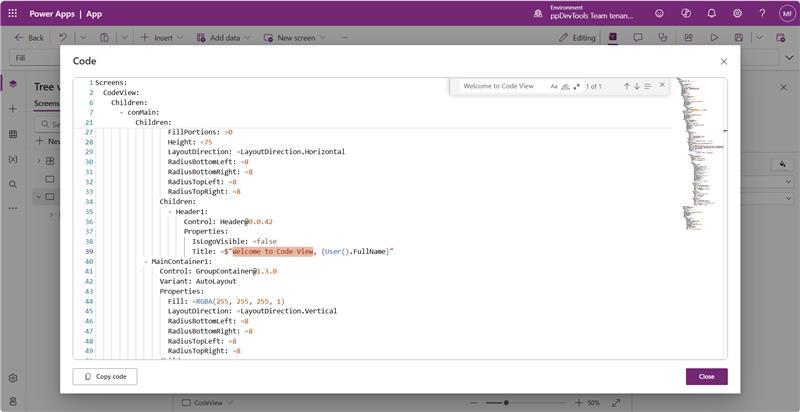Open the more options ellipsis in left rail
The image size is (800, 412).
pyautogui.click(x=13, y=208)
